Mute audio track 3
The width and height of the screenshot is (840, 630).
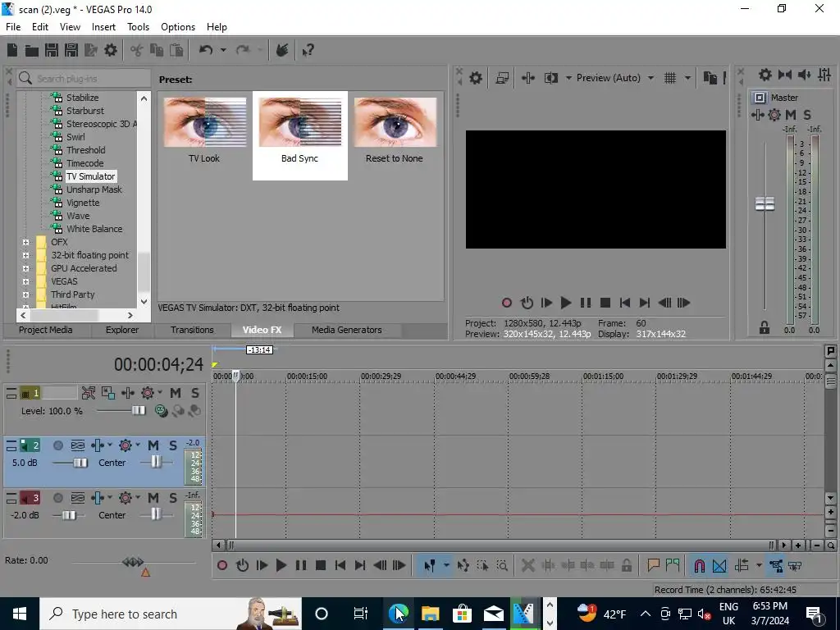tap(153, 498)
